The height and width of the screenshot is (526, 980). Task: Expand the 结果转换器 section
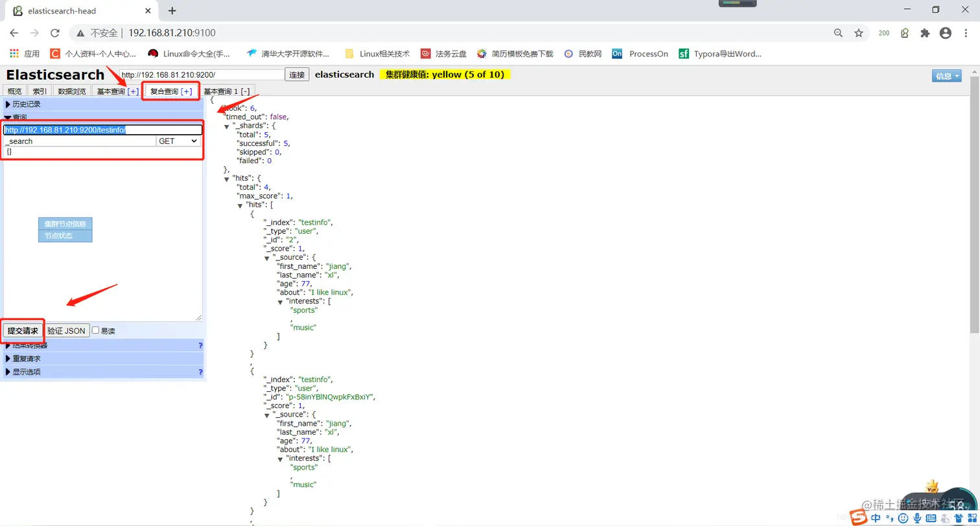click(x=26, y=346)
